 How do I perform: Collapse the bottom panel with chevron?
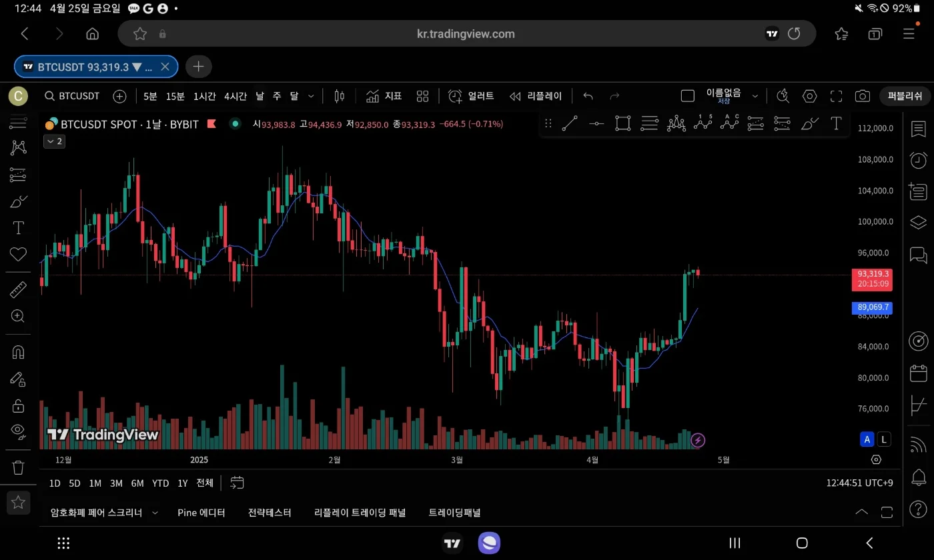(x=861, y=512)
